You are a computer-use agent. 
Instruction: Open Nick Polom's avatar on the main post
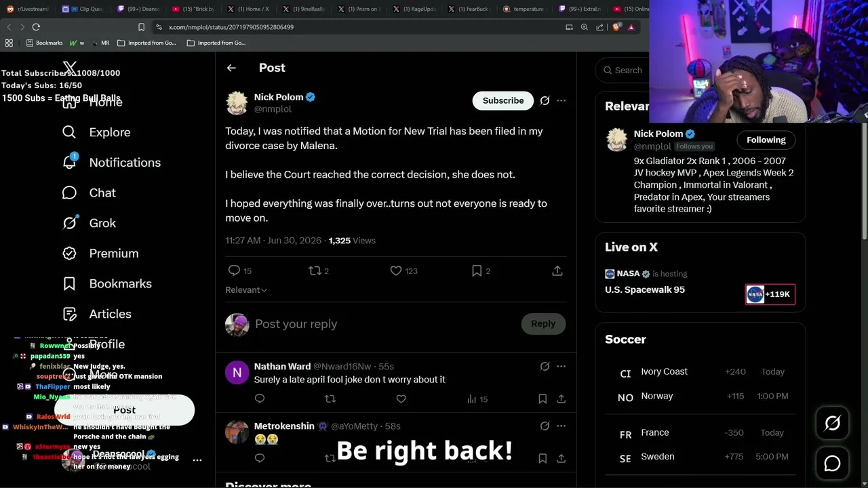[237, 102]
